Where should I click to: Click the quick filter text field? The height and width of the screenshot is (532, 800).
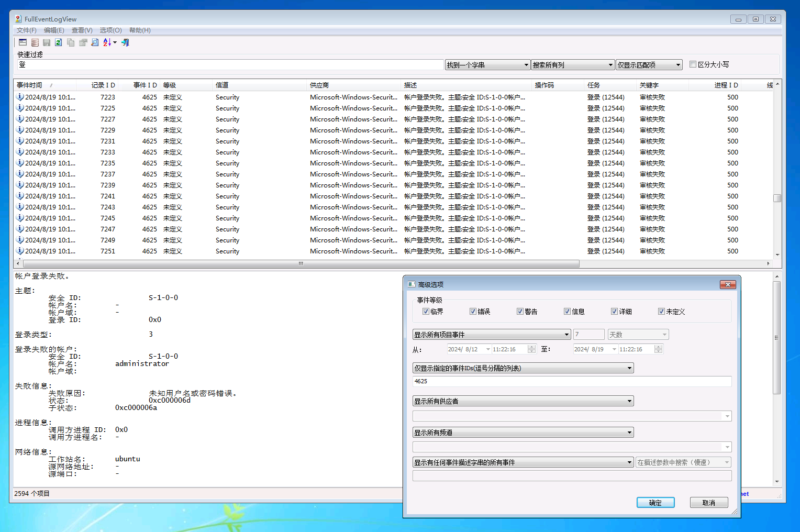pyautogui.click(x=230, y=65)
